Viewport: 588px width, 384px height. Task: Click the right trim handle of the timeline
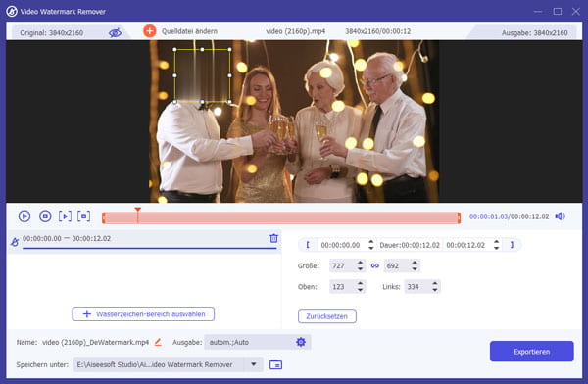[459, 217]
